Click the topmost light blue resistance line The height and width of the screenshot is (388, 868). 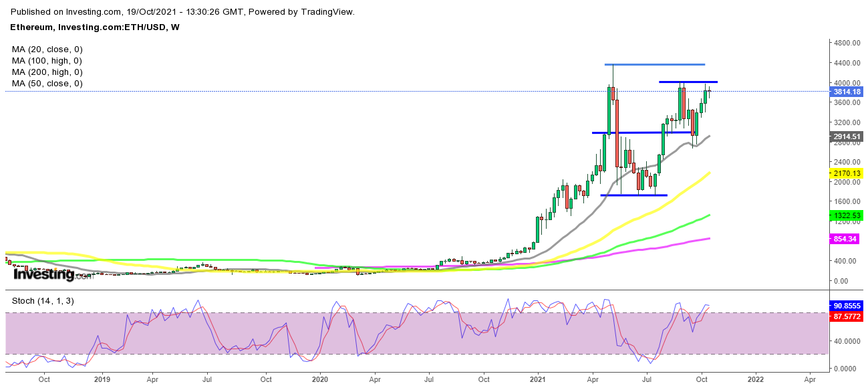click(655, 64)
